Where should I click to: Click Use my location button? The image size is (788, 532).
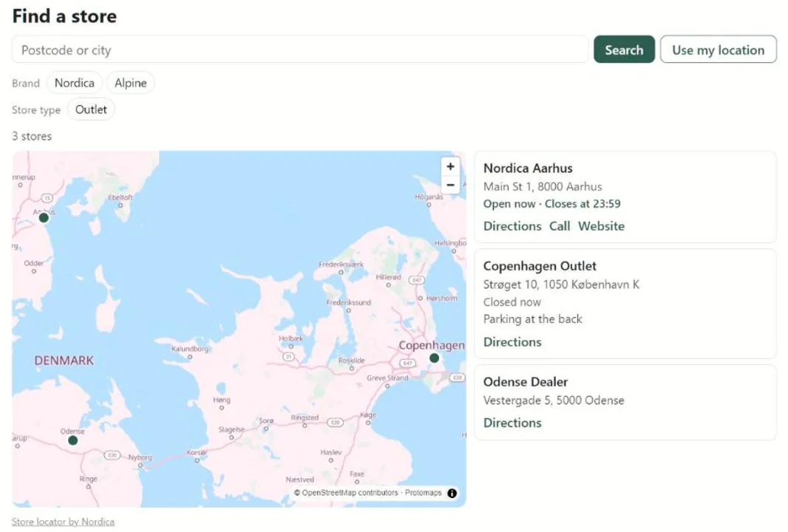tap(718, 50)
